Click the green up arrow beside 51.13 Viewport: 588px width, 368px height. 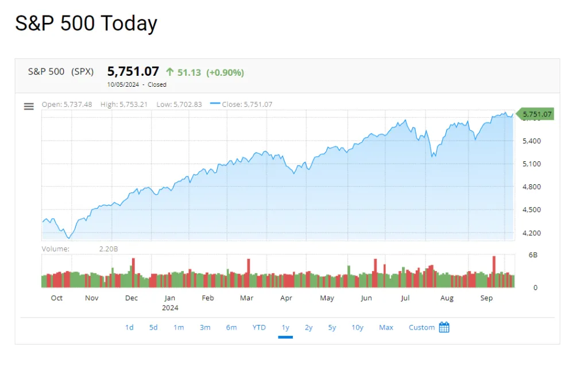click(170, 72)
